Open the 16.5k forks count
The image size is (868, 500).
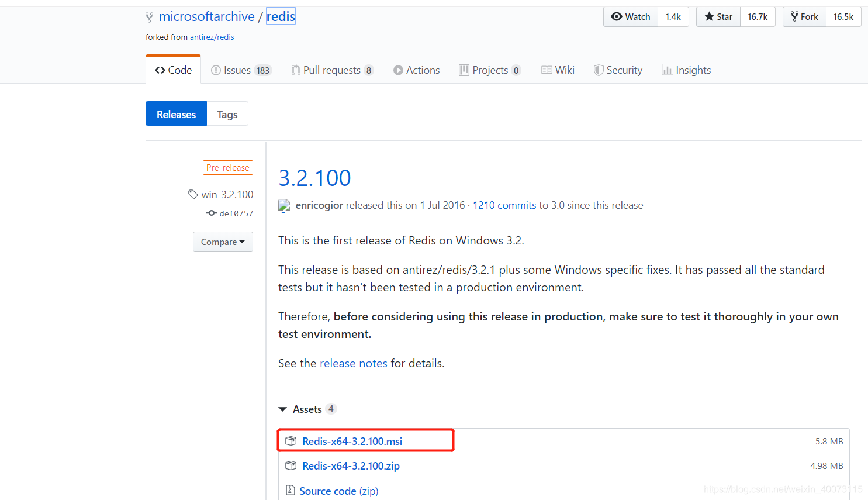[843, 17]
